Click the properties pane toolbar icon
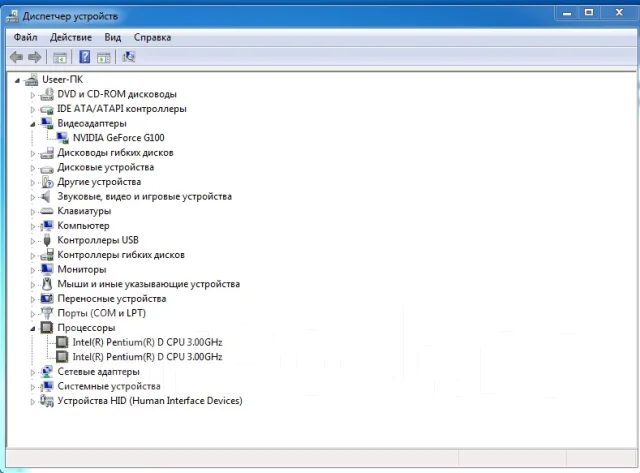The height and width of the screenshot is (473, 640). (x=104, y=58)
